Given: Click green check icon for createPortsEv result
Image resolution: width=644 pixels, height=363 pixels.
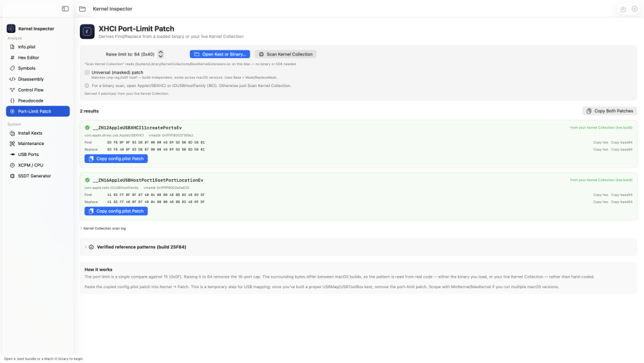Looking at the screenshot, I should (x=87, y=128).
